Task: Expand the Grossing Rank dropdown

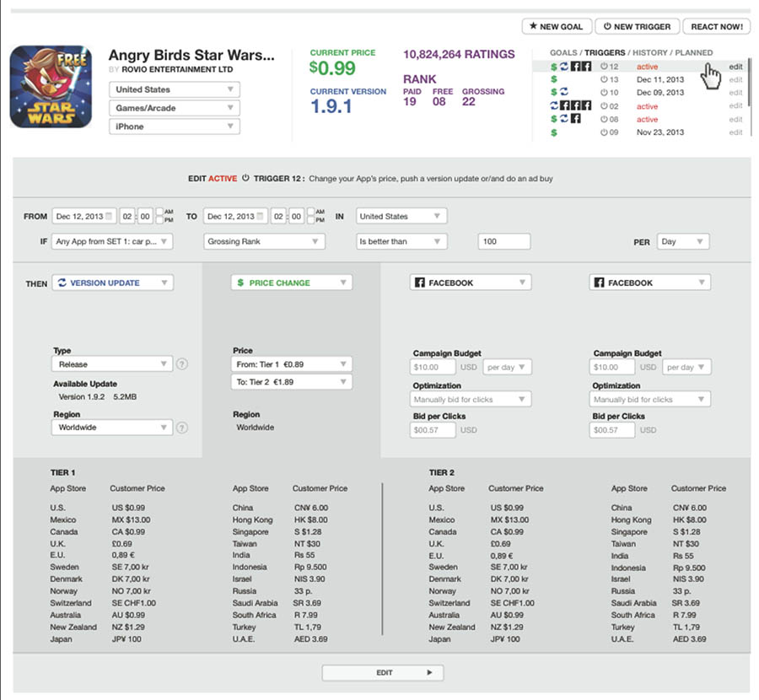Action: (x=265, y=242)
